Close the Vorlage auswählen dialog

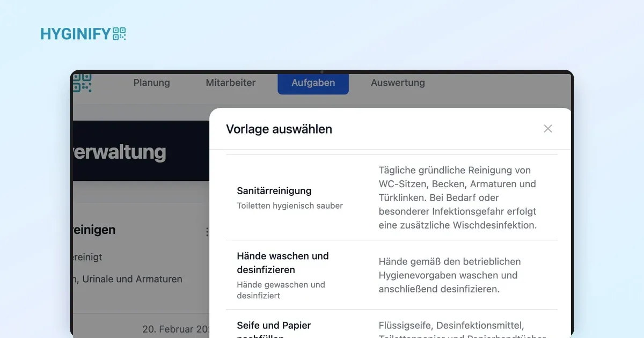[548, 129]
